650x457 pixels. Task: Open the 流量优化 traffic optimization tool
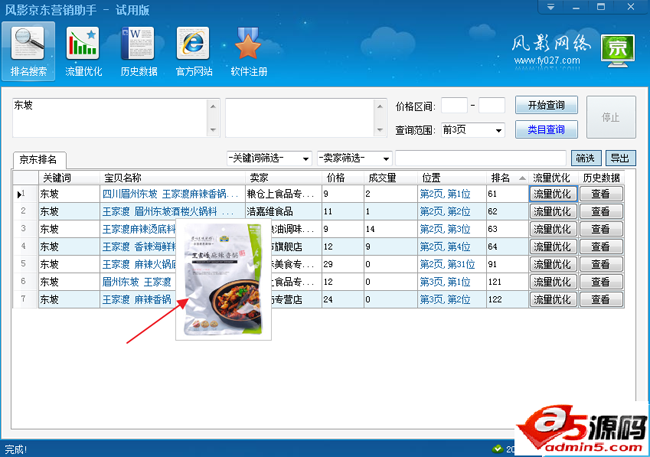[x=83, y=51]
